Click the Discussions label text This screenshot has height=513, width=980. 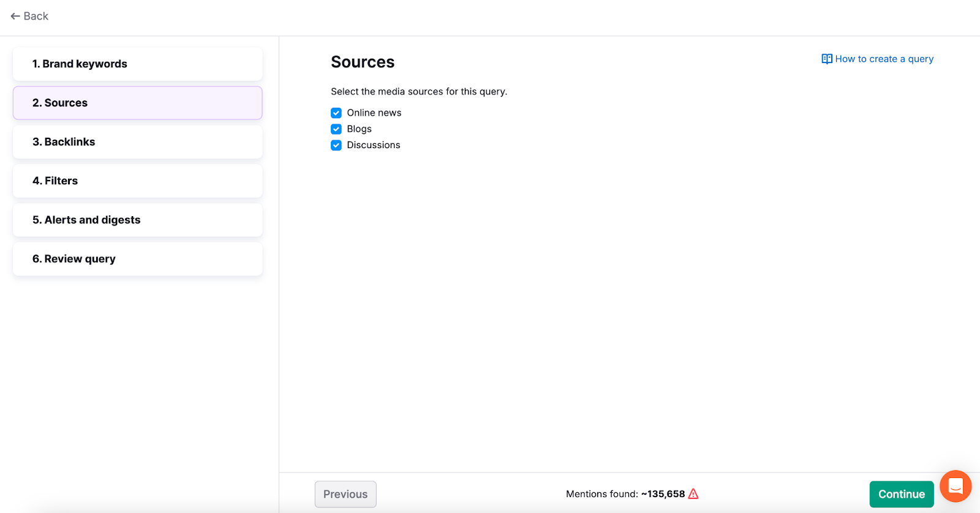tap(373, 146)
